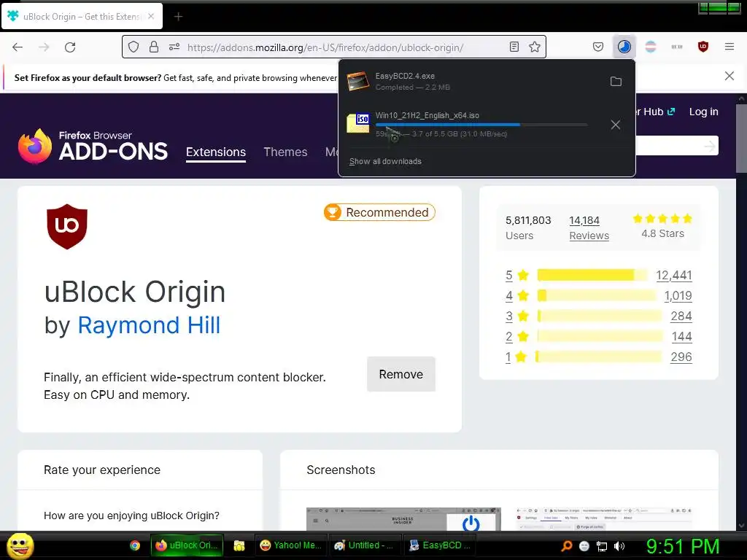Click the padlock site security icon

click(153, 47)
